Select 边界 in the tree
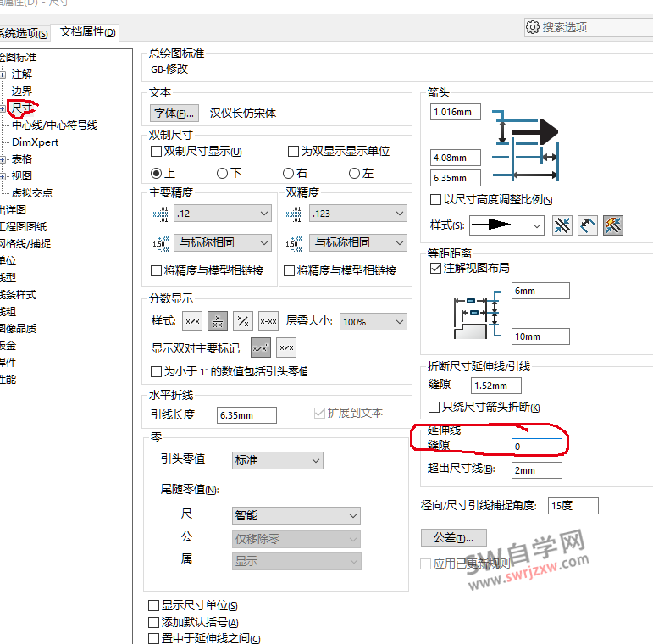 22,92
